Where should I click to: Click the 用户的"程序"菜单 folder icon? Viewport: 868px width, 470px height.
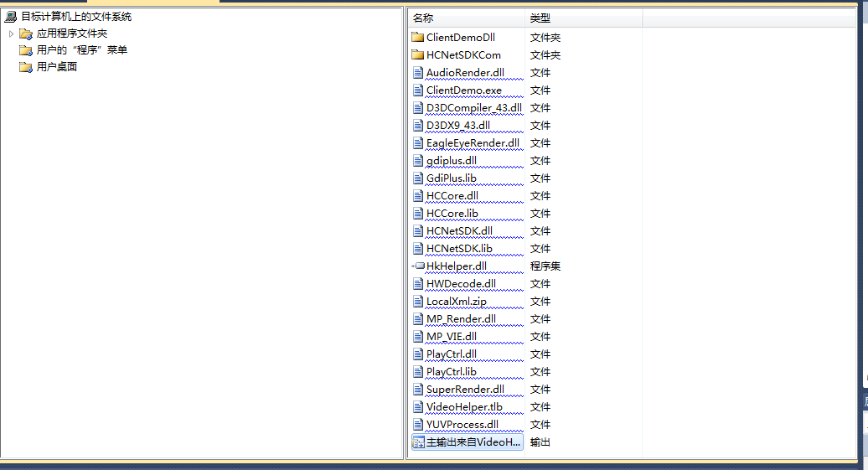click(26, 50)
